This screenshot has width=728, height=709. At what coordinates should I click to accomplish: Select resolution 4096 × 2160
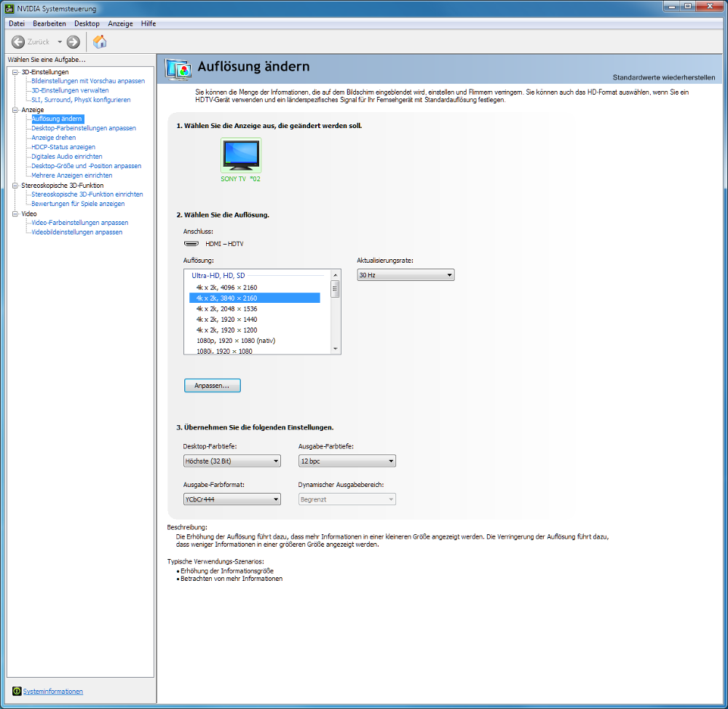tap(254, 288)
